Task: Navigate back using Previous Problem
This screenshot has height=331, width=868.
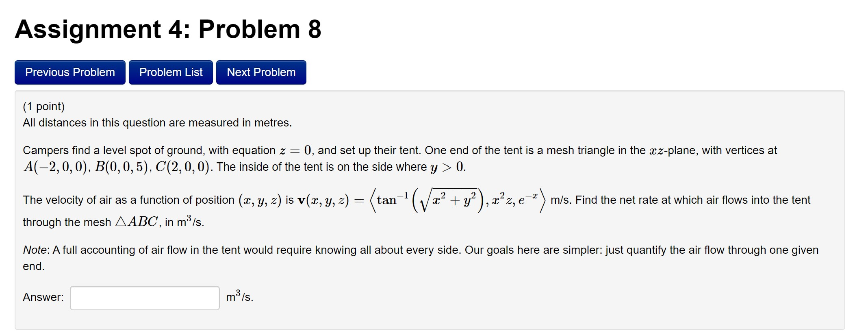Action: (69, 72)
